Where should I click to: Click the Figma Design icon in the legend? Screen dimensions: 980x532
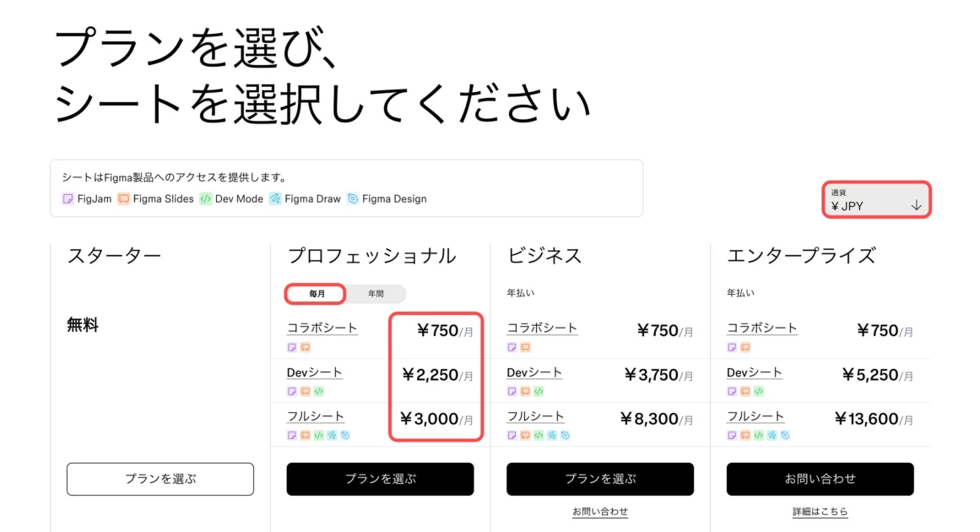pos(353,199)
